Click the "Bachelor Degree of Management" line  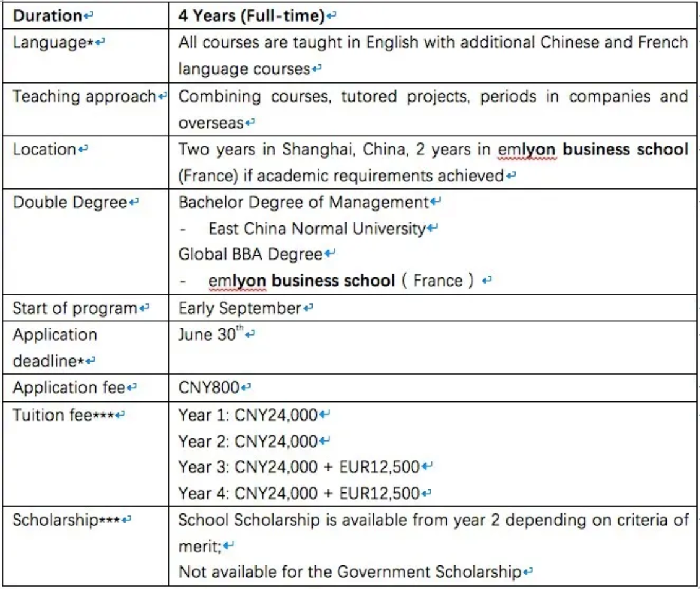[x=303, y=203]
